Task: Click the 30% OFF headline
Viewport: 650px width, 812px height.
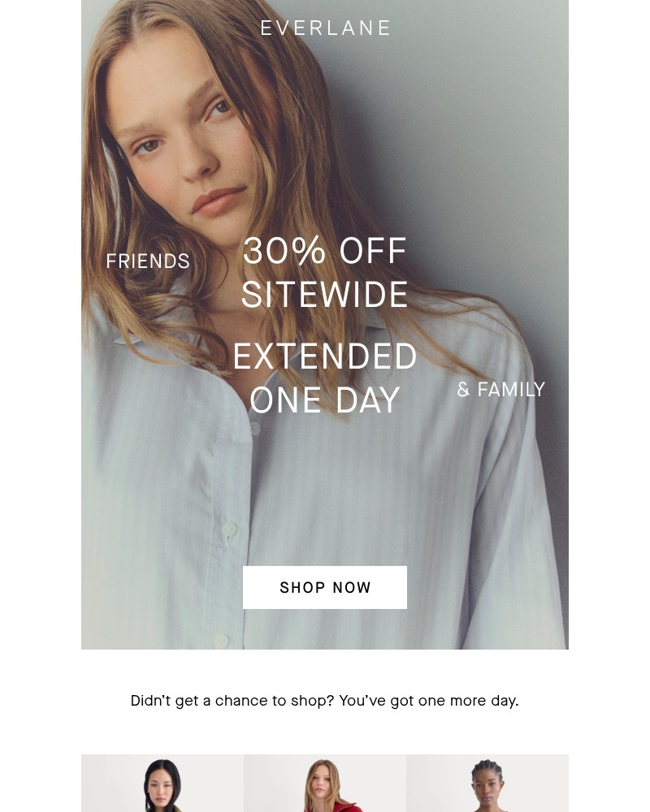Action: [x=324, y=251]
